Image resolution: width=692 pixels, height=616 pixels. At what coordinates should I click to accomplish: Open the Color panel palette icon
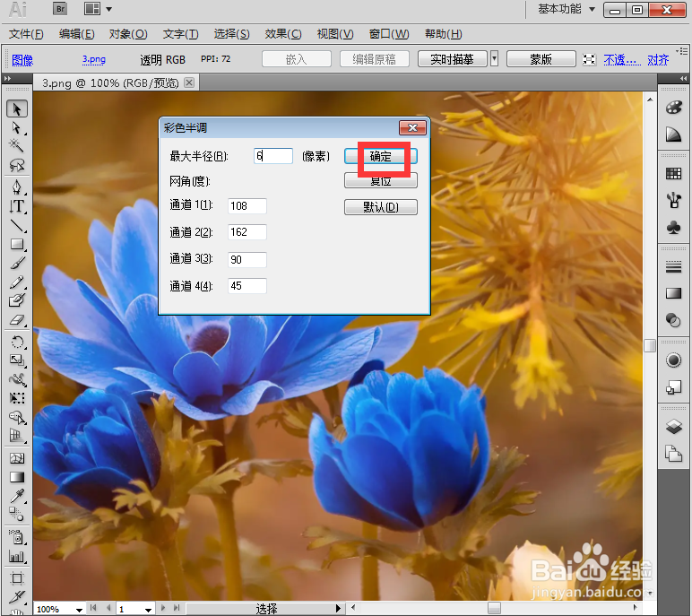click(x=673, y=108)
